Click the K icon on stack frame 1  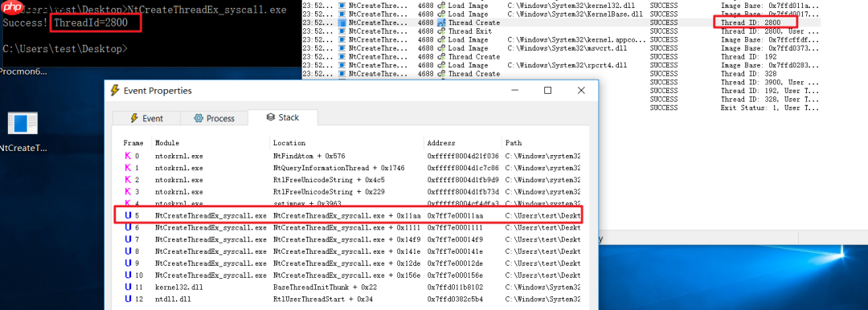[x=128, y=168]
